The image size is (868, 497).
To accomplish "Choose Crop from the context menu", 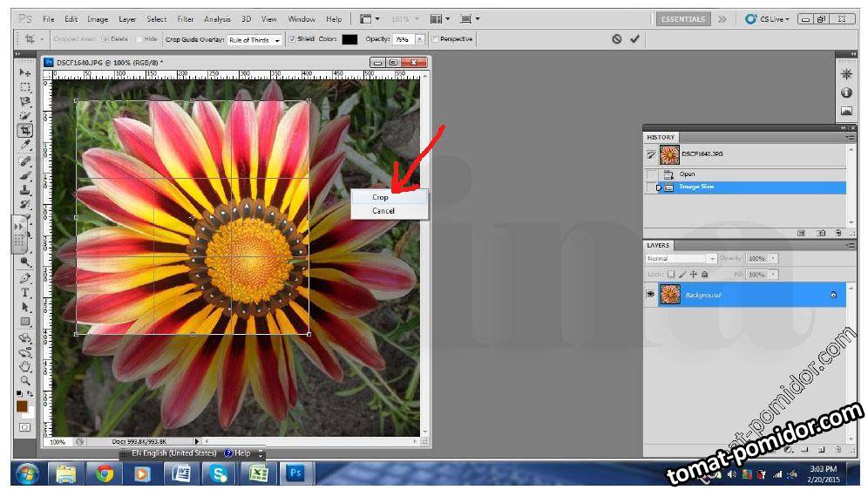I will [x=380, y=197].
